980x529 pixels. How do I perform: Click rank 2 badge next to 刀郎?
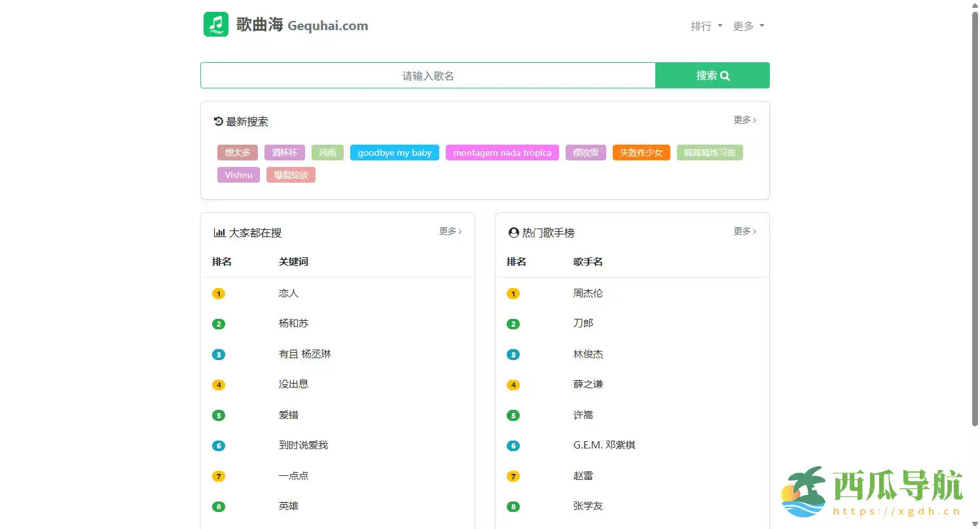point(513,324)
